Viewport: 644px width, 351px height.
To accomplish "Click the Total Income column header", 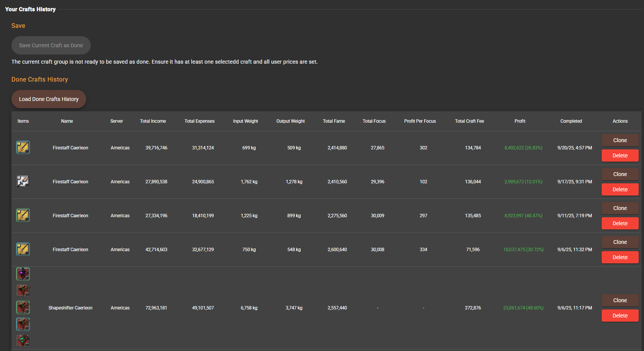I will tap(153, 121).
